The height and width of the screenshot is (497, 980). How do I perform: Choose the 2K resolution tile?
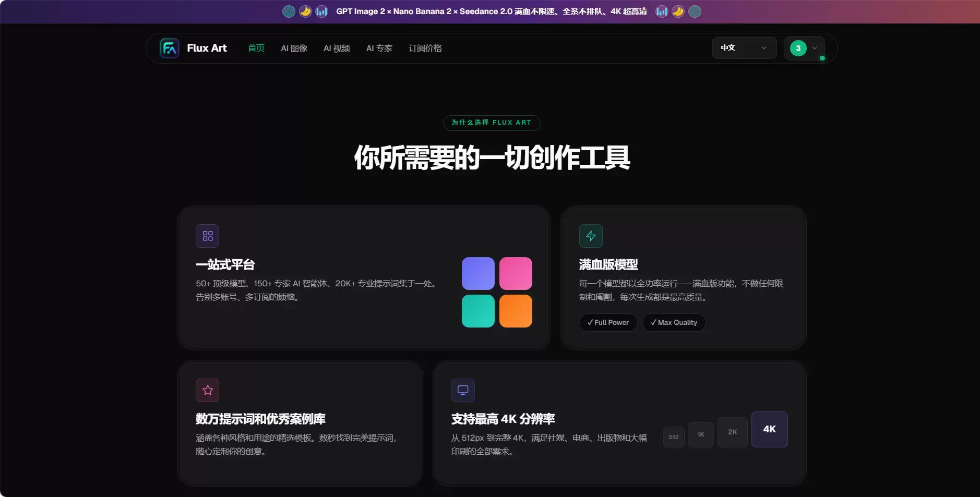pos(733,432)
